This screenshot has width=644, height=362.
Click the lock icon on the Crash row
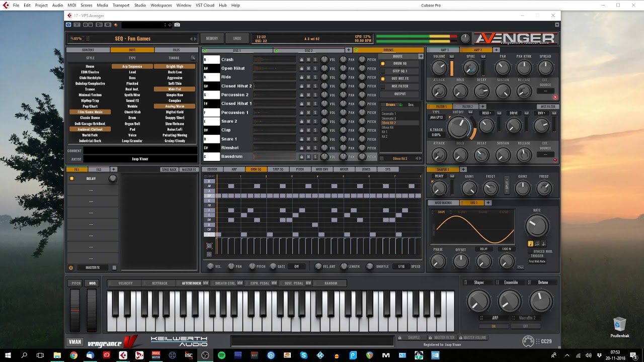[302, 59]
